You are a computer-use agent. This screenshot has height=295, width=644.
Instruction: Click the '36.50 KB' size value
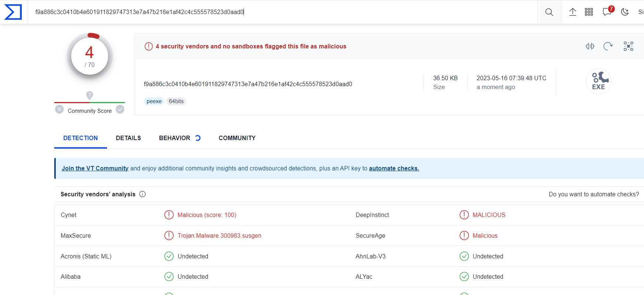445,78
